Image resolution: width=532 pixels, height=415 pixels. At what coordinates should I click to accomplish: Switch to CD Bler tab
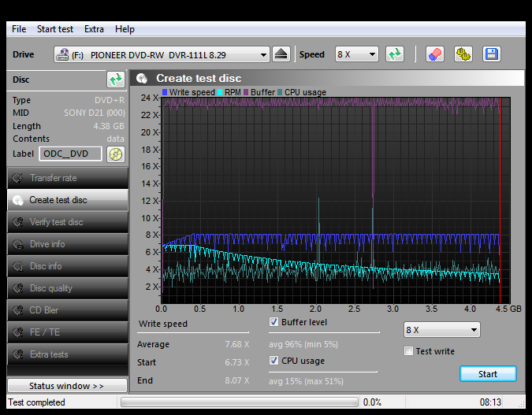68,310
